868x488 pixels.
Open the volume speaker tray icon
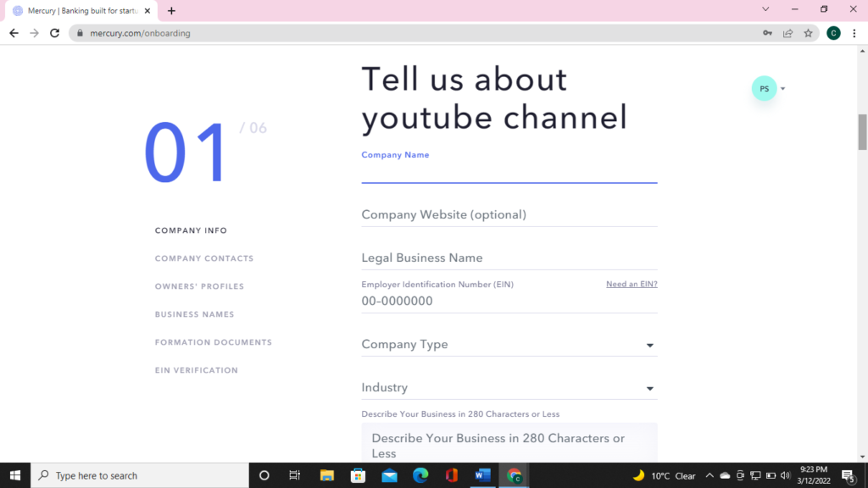[x=785, y=475]
